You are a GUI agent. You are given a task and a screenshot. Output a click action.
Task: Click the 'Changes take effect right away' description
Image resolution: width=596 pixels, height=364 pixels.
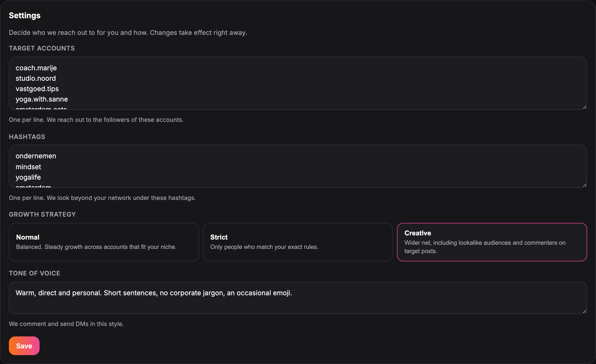(128, 33)
